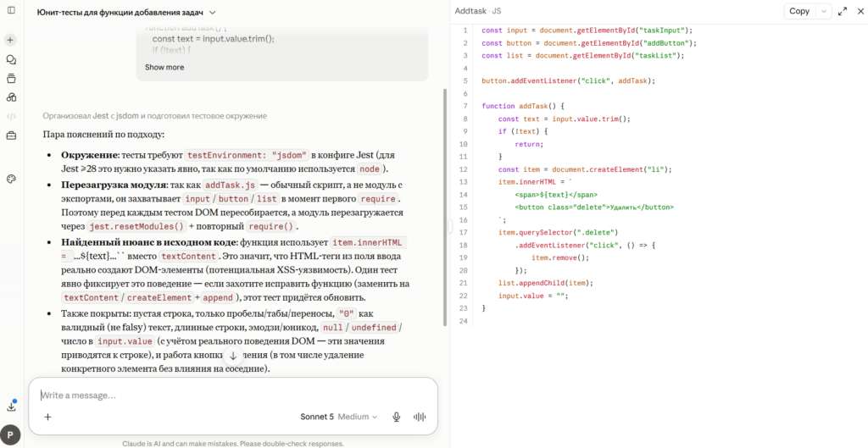Click the testEnvironment: "jsdom" inline code
Viewport: 868px width, 448px height.
247,155
